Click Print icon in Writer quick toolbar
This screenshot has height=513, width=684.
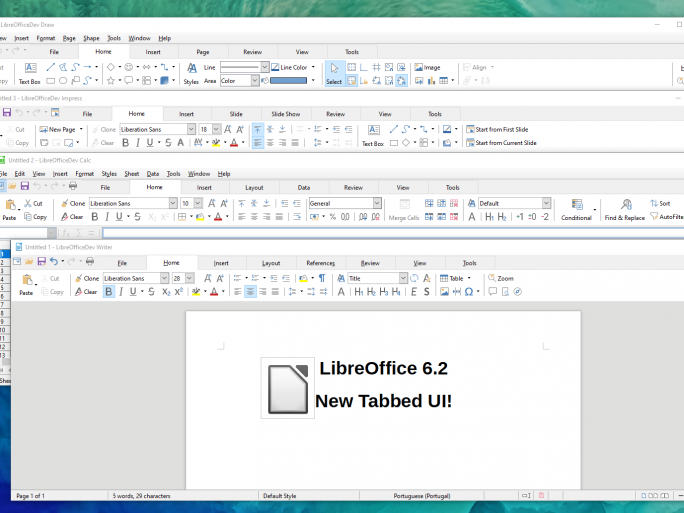tap(90, 261)
